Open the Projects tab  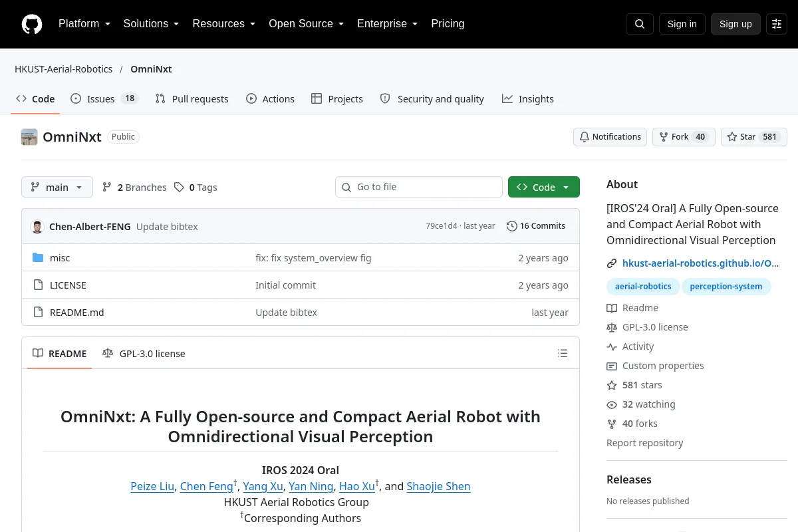click(337, 99)
